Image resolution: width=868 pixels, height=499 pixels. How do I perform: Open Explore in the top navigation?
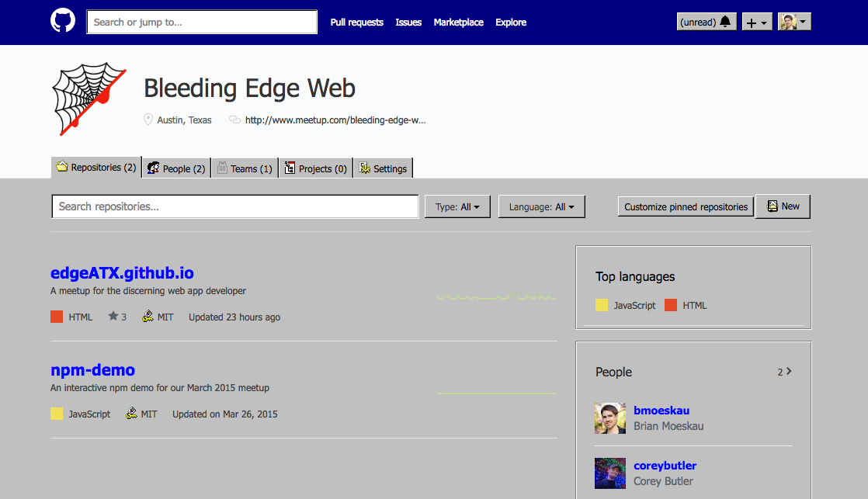click(x=511, y=23)
